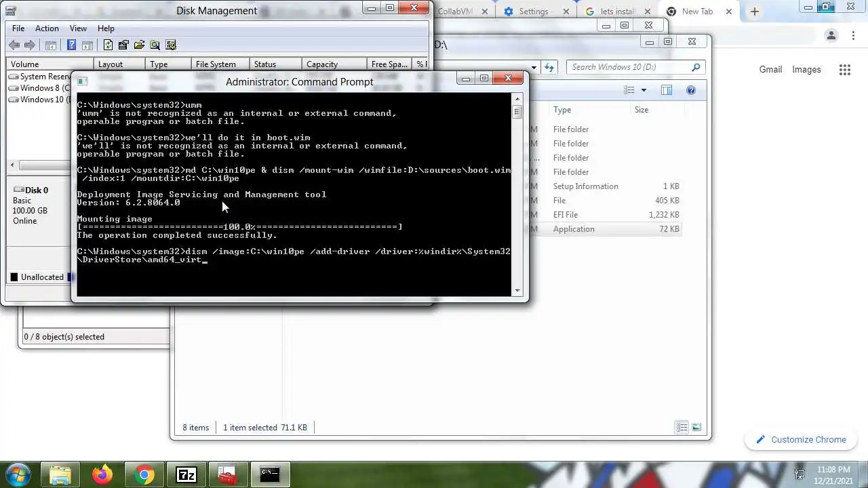Viewport: 868px width, 488px height.
Task: Click the Explorer address bar refresh icon
Action: pyautogui.click(x=549, y=67)
